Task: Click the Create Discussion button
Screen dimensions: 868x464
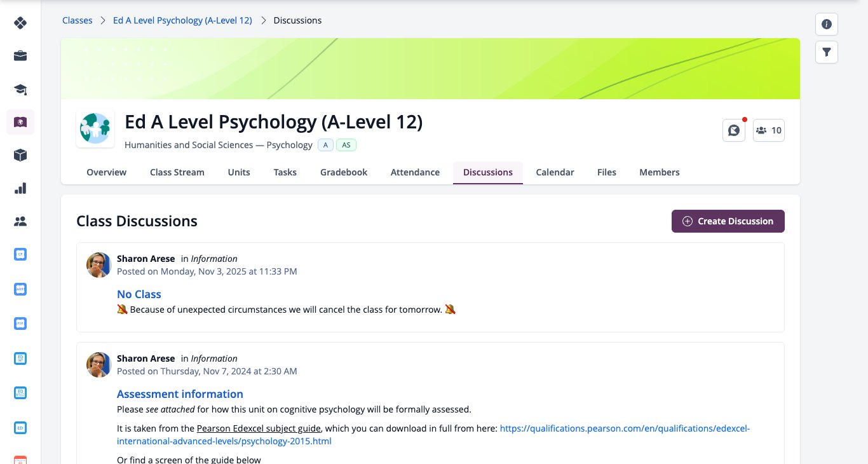Action: (x=728, y=221)
